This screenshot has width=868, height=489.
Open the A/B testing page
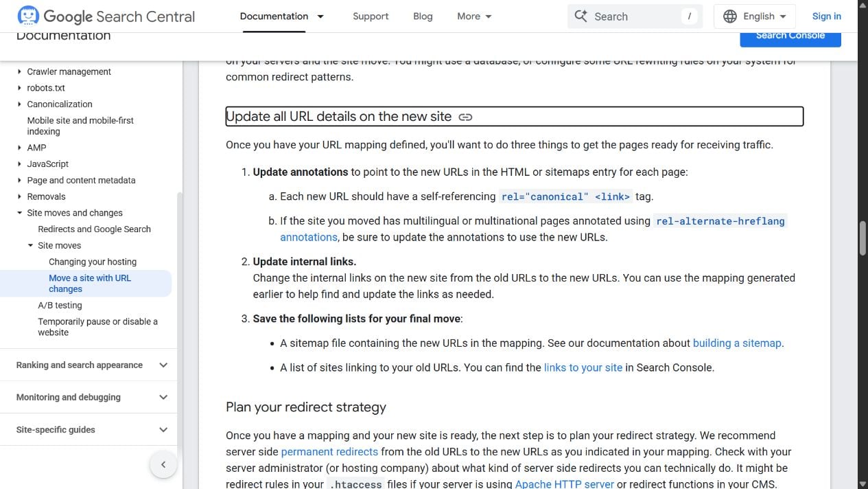pyautogui.click(x=60, y=306)
